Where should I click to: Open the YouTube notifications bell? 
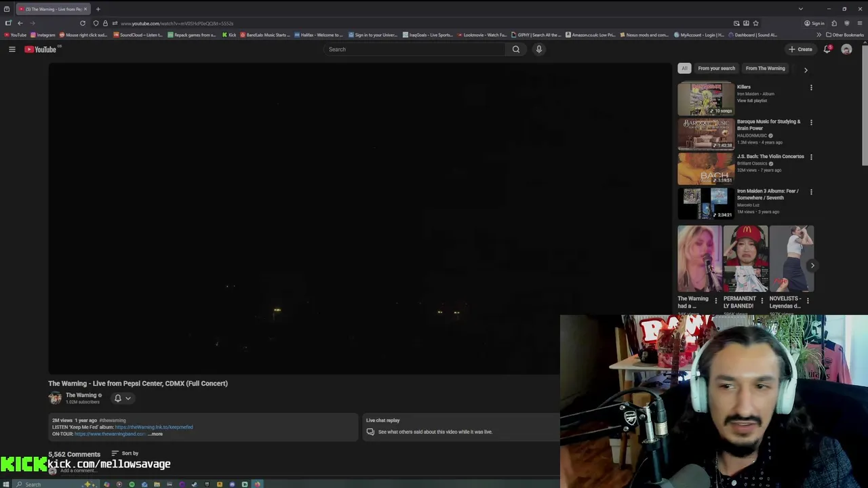coord(827,49)
